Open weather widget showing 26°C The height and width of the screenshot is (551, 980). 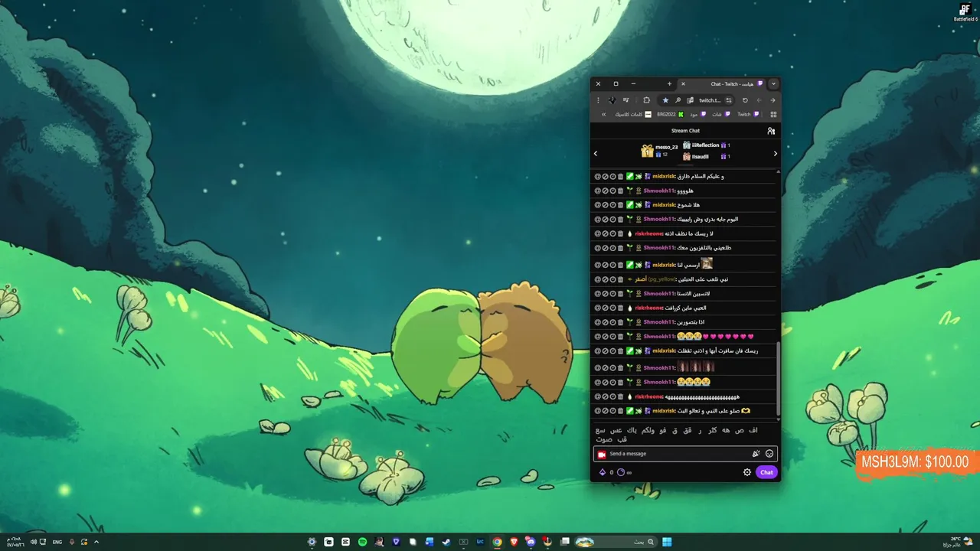tap(958, 542)
